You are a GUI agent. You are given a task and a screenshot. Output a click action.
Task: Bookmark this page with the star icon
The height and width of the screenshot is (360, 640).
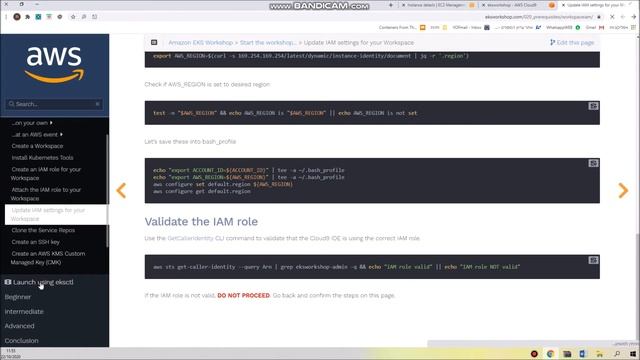73,17
